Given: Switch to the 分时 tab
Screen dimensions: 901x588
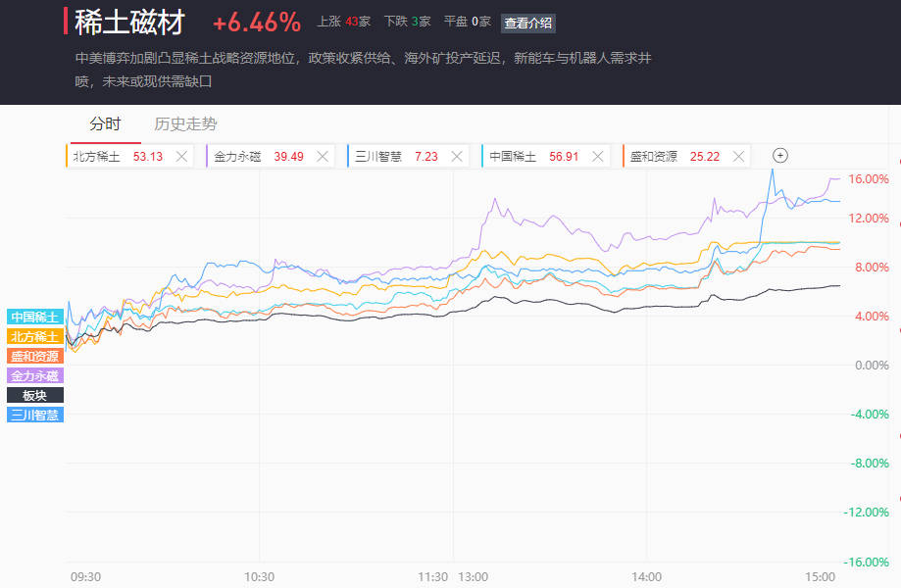Looking at the screenshot, I should click(x=105, y=124).
